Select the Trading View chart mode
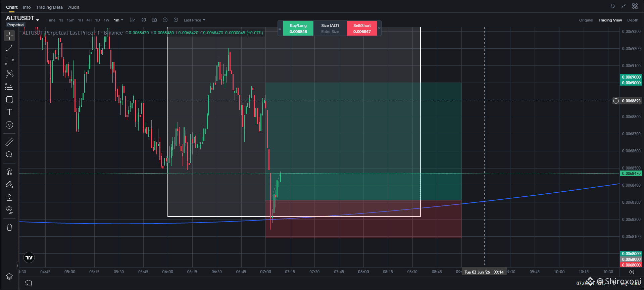Screen dimensions: 644x290 click(610, 20)
